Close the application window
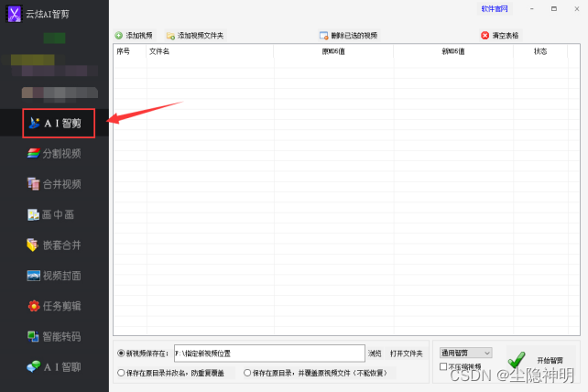This screenshot has width=588, height=392. 577,8
